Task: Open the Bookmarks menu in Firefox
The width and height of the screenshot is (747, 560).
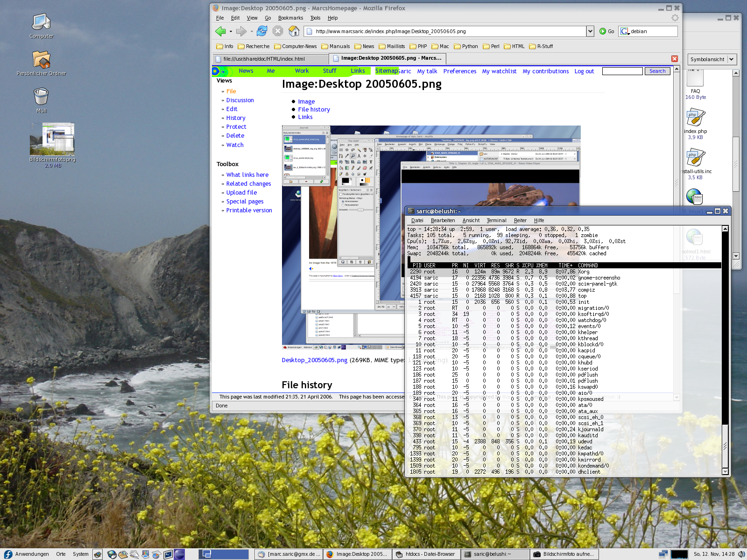Action: coord(290,18)
